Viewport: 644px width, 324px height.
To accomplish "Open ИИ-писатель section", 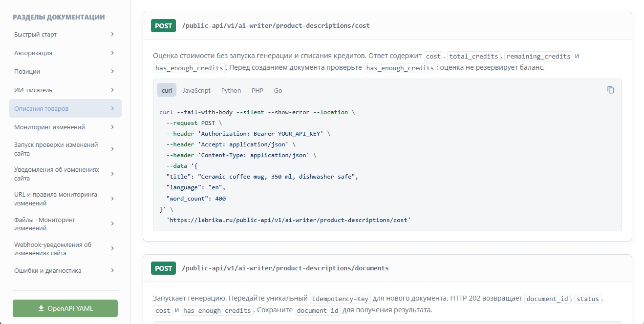I will [x=65, y=90].
